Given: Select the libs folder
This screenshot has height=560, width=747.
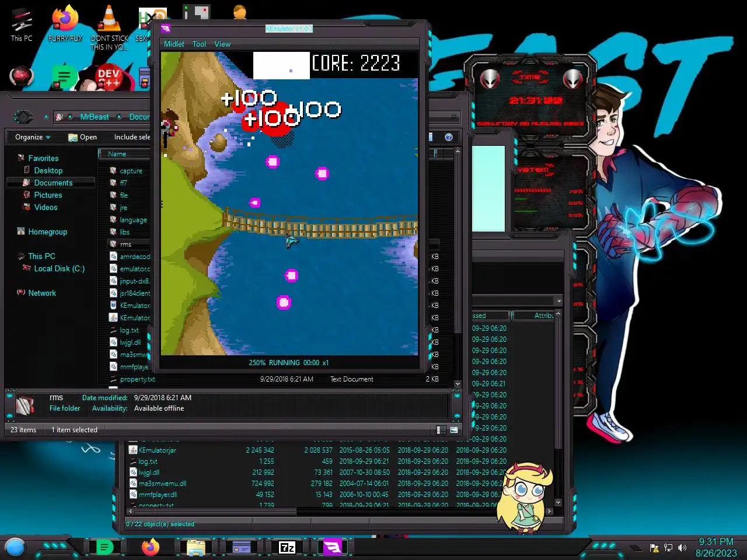Looking at the screenshot, I should [124, 232].
